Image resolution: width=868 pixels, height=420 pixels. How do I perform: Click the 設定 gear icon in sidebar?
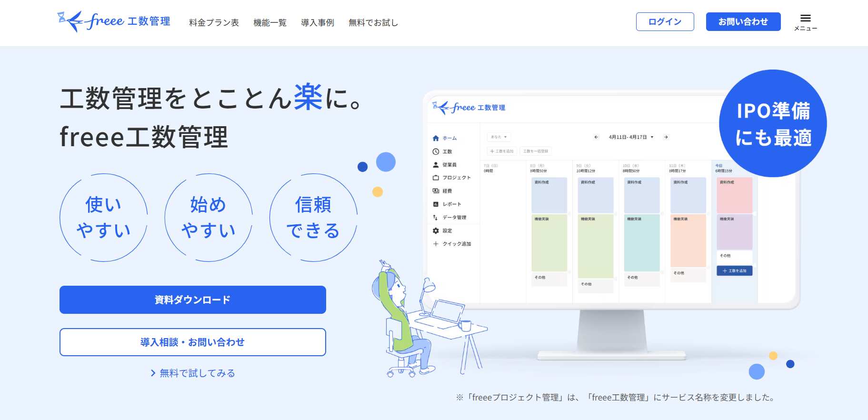pyautogui.click(x=436, y=230)
